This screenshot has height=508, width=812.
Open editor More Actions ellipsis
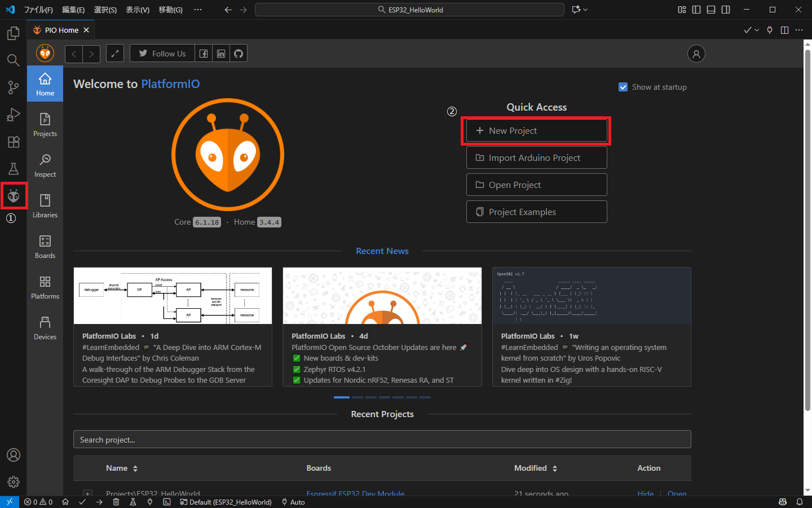799,30
